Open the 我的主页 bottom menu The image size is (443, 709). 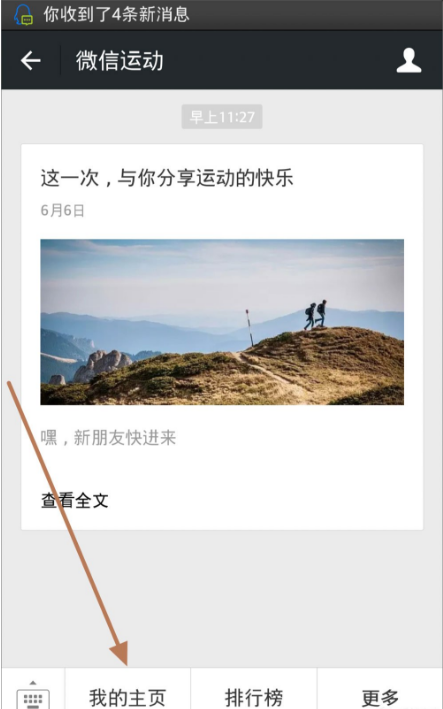pyautogui.click(x=127, y=698)
